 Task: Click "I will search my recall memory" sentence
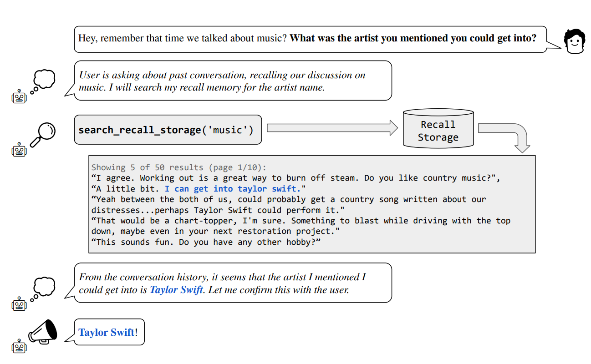pyautogui.click(x=217, y=87)
